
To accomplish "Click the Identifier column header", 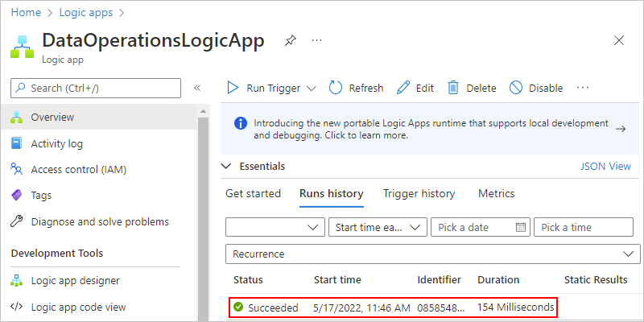I will click(439, 280).
